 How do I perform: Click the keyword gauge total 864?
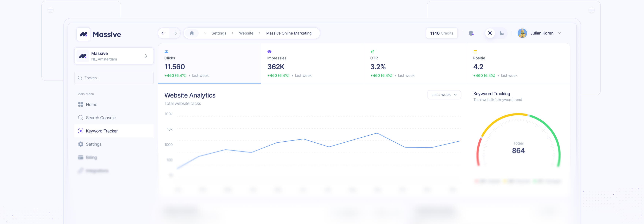(518, 151)
